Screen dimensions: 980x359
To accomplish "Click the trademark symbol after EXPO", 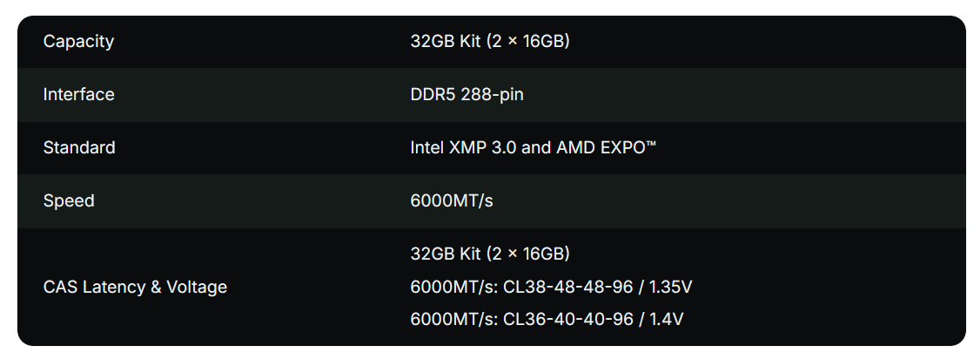I will point(650,144).
